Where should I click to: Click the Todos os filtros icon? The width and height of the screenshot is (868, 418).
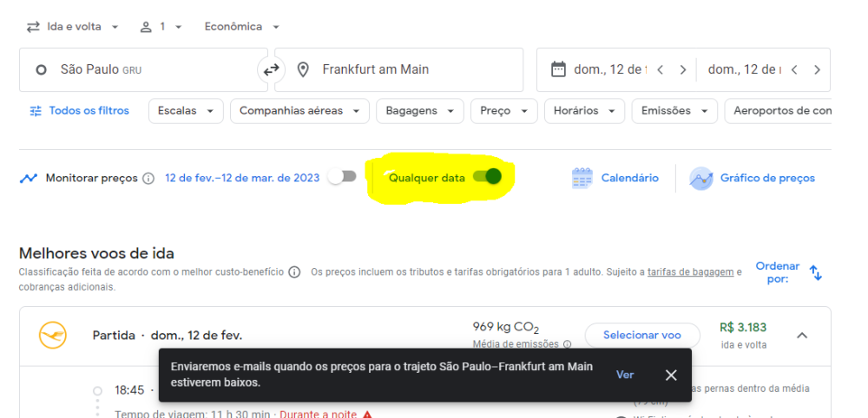click(x=36, y=111)
